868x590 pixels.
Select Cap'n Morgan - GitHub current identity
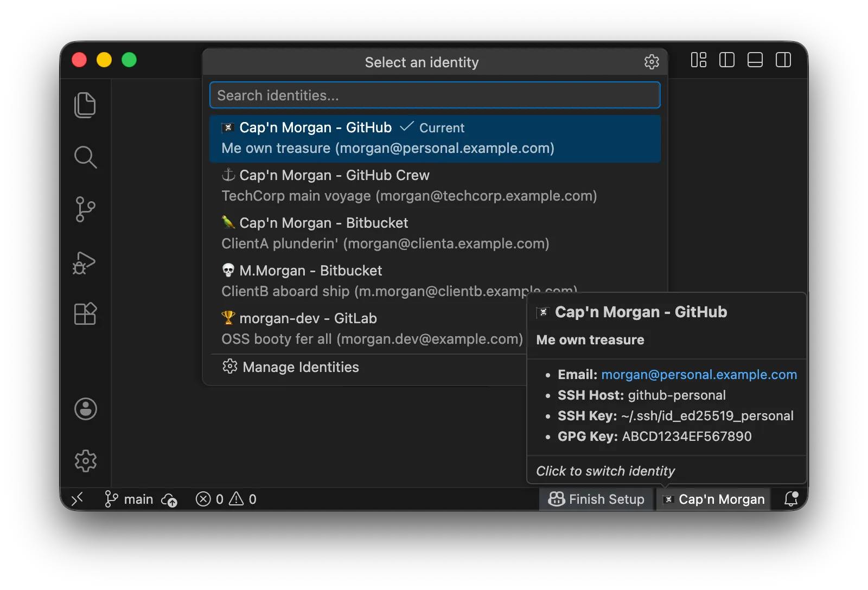pos(435,138)
